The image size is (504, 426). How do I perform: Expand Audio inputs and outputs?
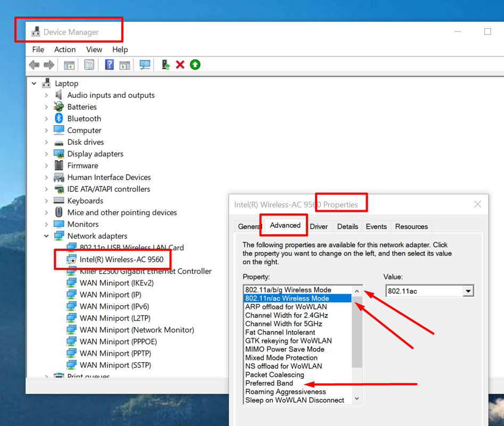(47, 95)
